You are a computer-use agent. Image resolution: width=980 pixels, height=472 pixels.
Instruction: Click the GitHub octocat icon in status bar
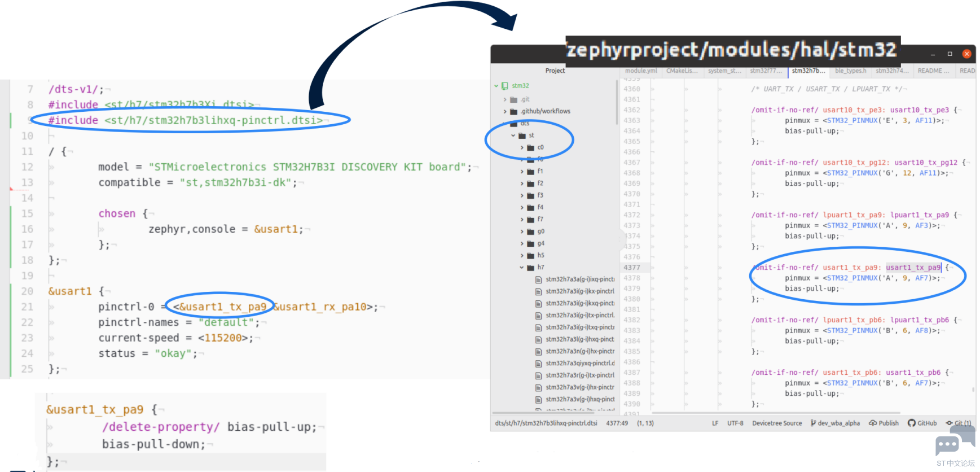point(912,423)
